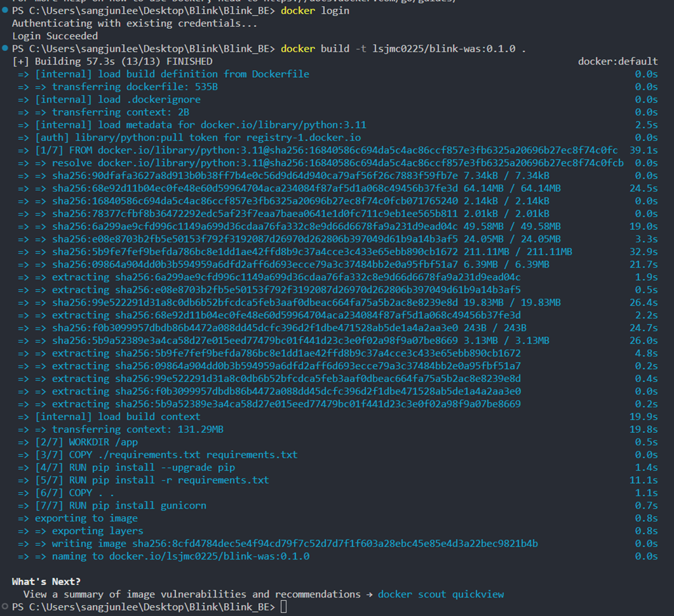Click '[internal] load build definition from Dockerfile'

point(172,74)
